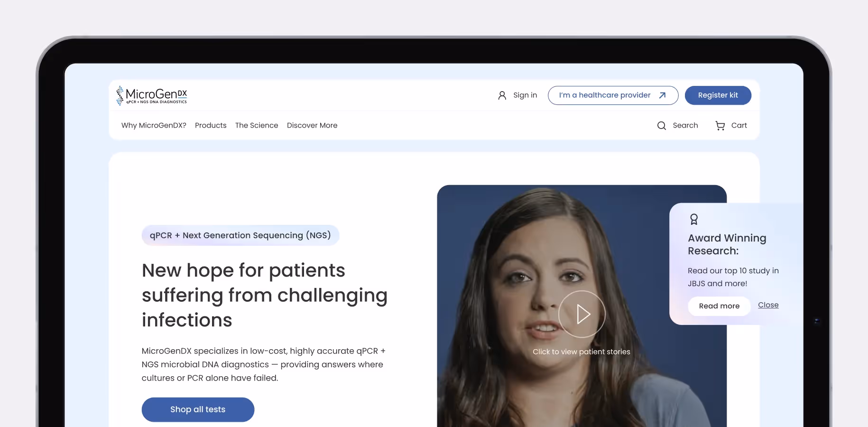Viewport: 868px width, 427px height.
Task: Click the MicroGenDX specializes in description paragraph
Action: (x=264, y=364)
